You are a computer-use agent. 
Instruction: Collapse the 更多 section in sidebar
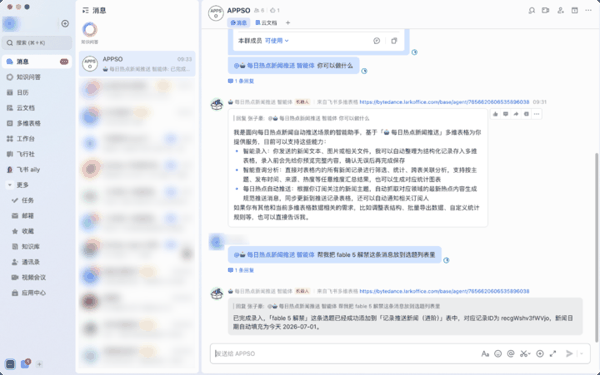(10, 185)
